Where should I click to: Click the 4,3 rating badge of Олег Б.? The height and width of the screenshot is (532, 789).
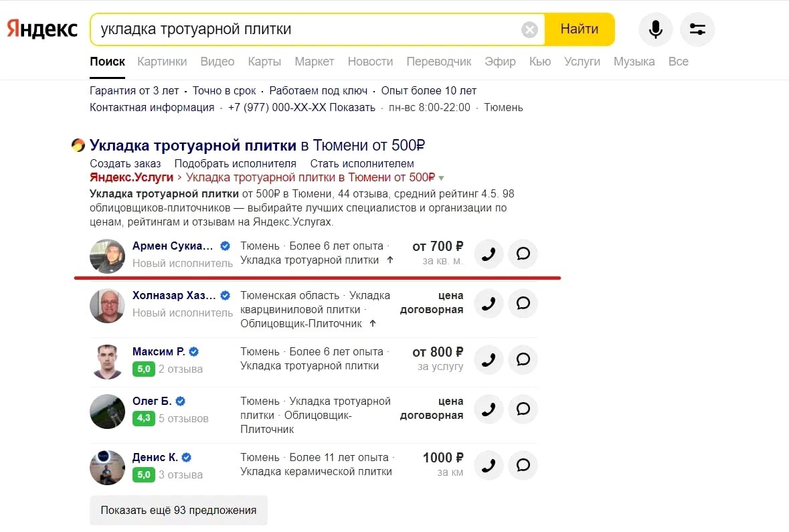(x=143, y=418)
